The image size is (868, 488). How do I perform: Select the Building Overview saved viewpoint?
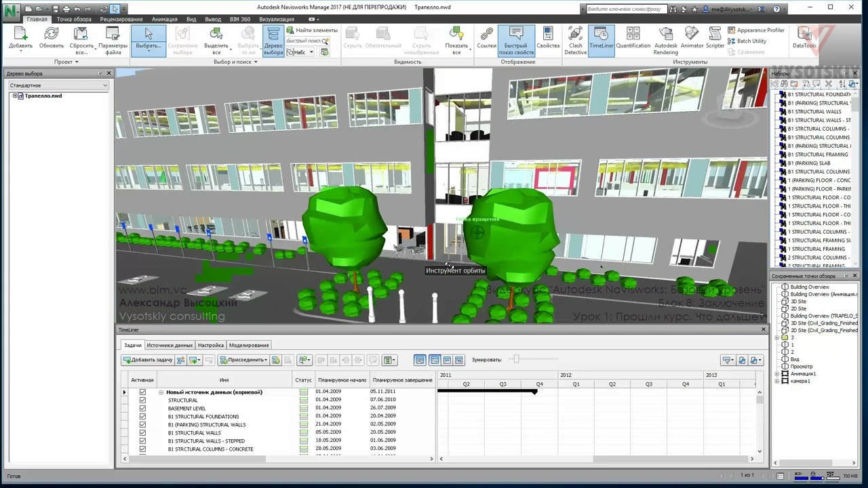810,287
